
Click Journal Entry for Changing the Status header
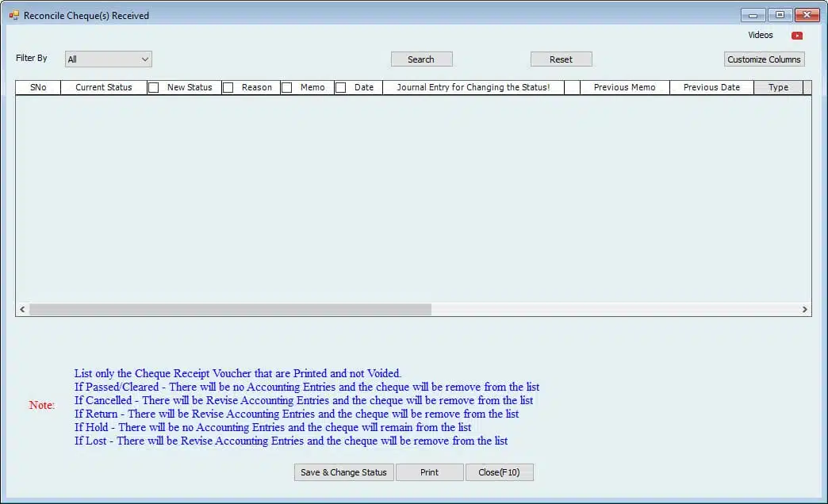pyautogui.click(x=473, y=88)
